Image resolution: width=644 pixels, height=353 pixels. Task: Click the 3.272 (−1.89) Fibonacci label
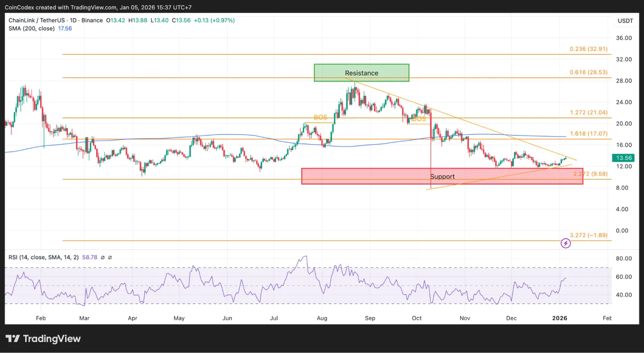(587, 235)
